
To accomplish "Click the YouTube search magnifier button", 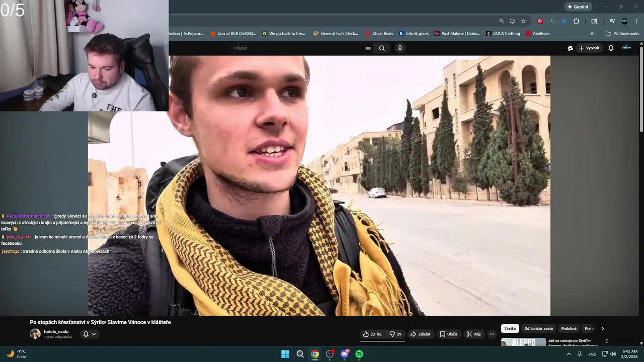I will pos(382,48).
